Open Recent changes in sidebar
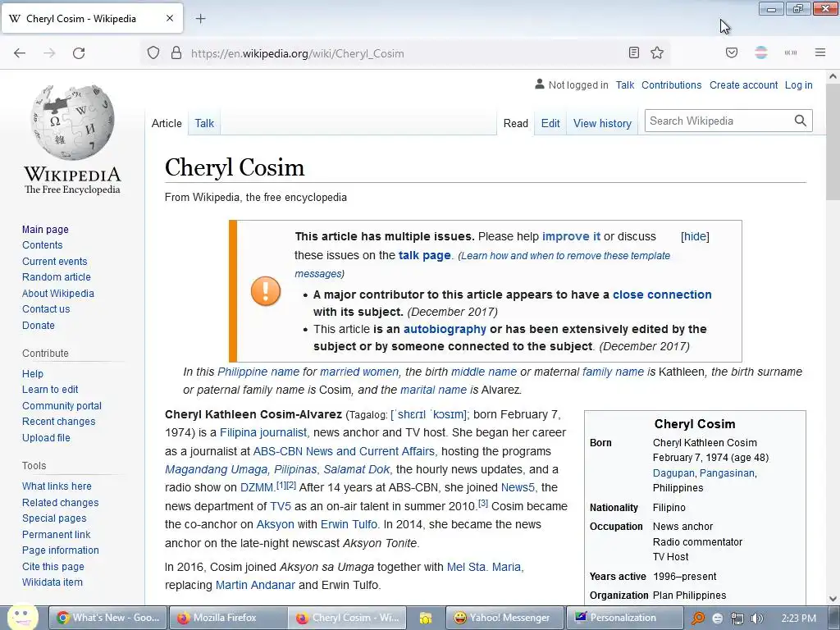Screen dimensions: 840x630 click(x=58, y=421)
